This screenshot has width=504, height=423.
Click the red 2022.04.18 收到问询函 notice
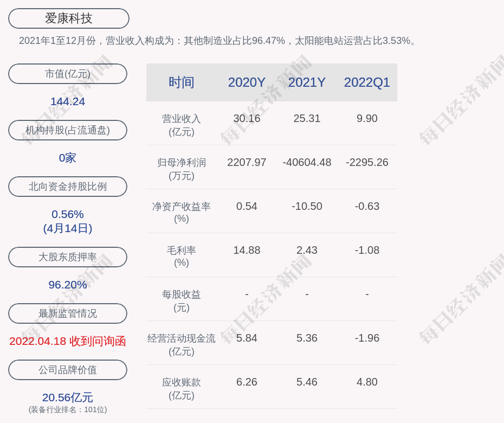(x=68, y=341)
